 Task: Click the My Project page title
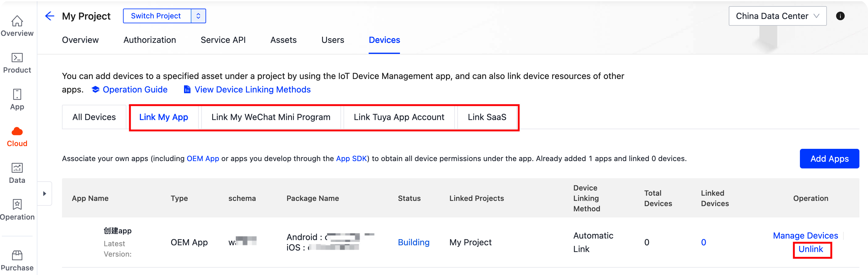(86, 16)
